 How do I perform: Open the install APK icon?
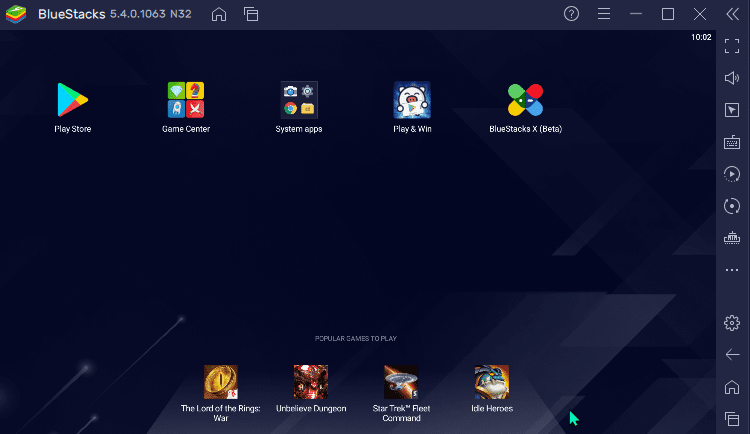732,238
